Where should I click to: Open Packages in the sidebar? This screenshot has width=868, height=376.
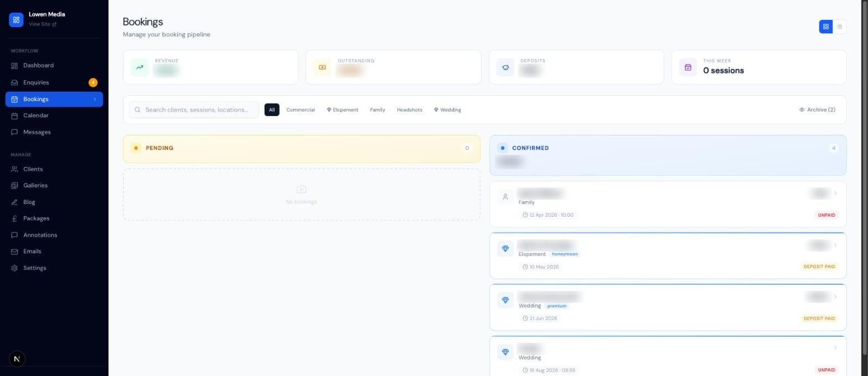click(54, 218)
